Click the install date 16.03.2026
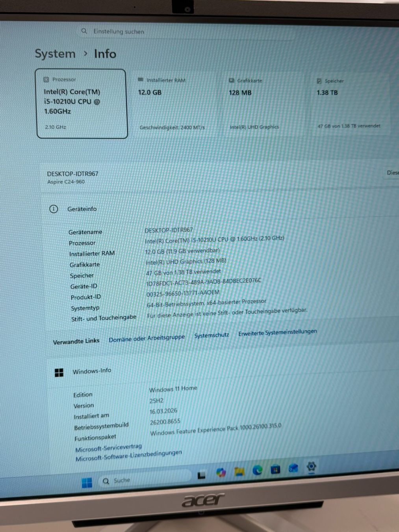399x532 pixels. [163, 411]
